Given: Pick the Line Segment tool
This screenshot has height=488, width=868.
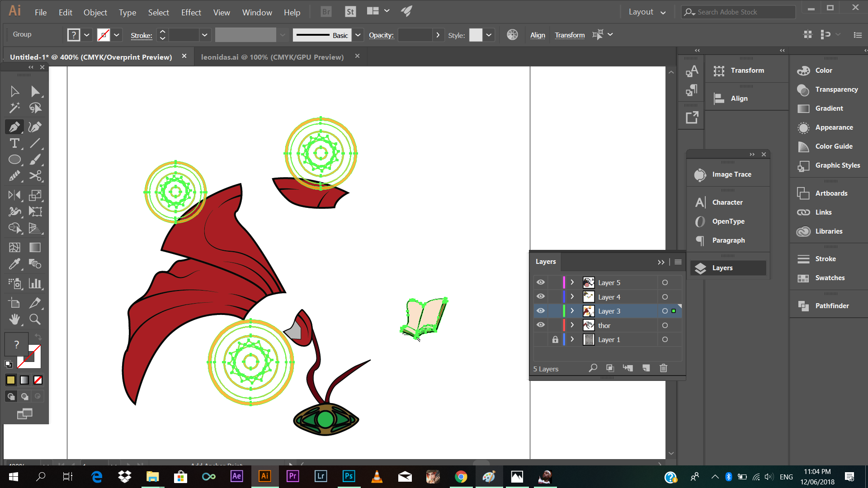Looking at the screenshot, I should tap(35, 143).
